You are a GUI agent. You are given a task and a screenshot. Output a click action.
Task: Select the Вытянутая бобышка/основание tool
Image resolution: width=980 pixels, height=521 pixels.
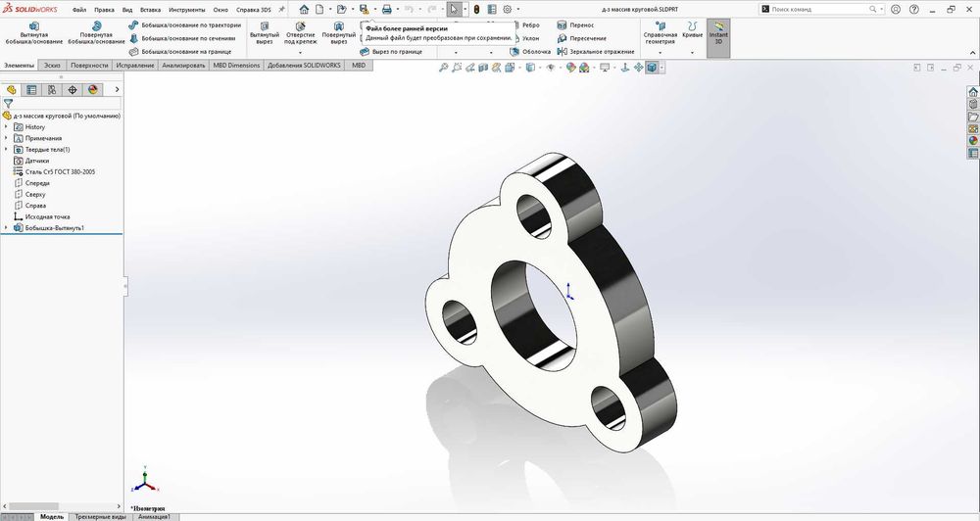point(33,33)
